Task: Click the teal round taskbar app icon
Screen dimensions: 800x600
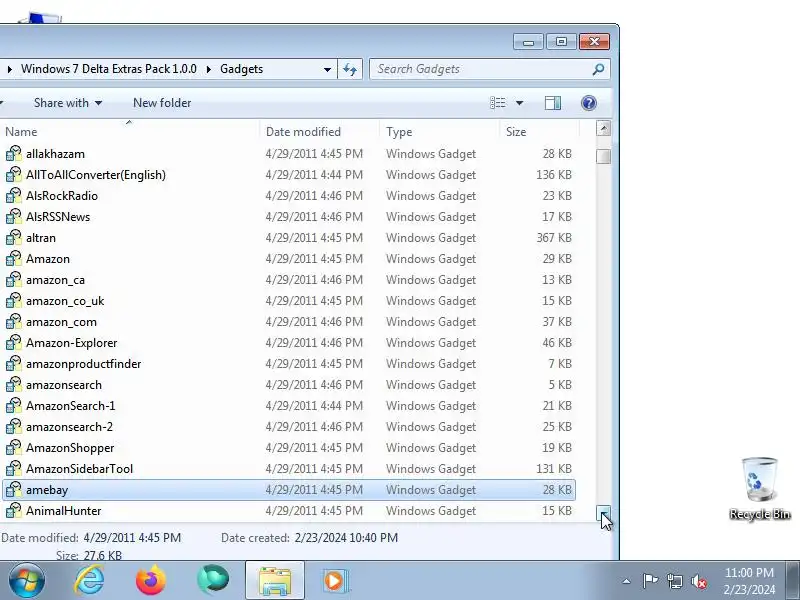Action: click(213, 580)
